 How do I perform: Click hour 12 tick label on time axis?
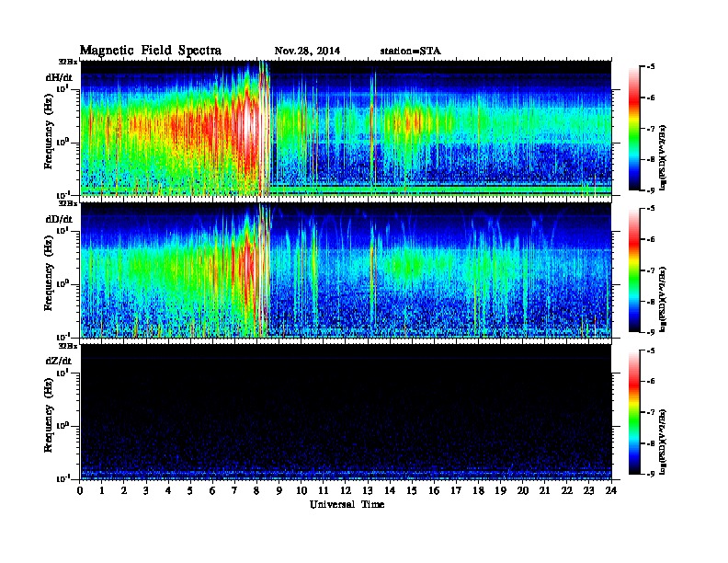tap(346, 491)
